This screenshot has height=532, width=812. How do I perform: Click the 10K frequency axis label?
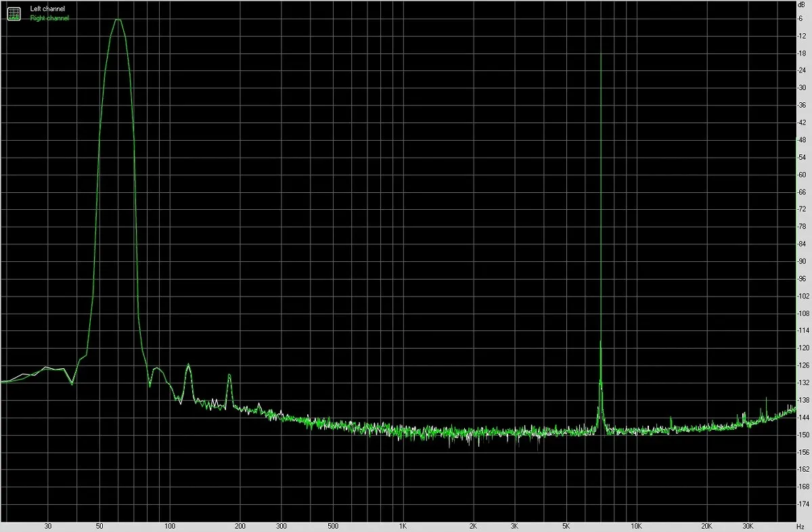(636, 526)
